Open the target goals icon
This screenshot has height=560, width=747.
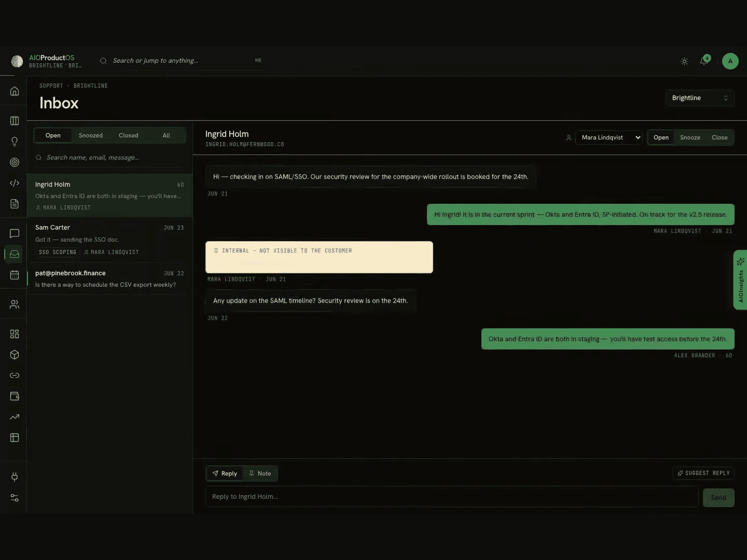(15, 162)
